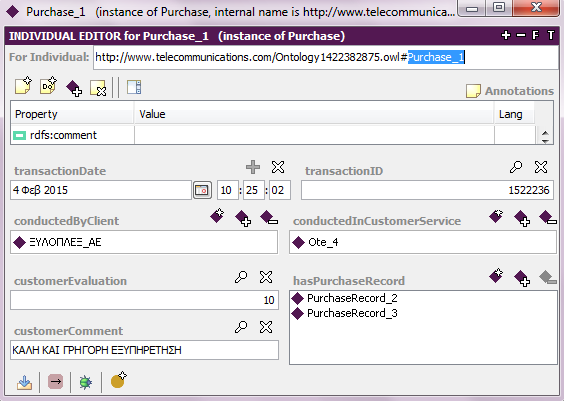Click the rdfs:comment Value cell
Viewport: 564px width, 401px height.
tap(314, 135)
